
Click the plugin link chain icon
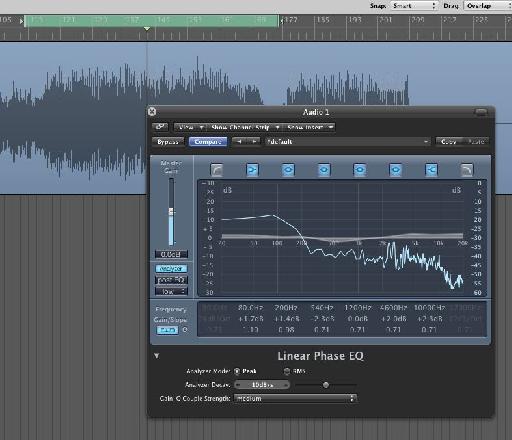161,127
